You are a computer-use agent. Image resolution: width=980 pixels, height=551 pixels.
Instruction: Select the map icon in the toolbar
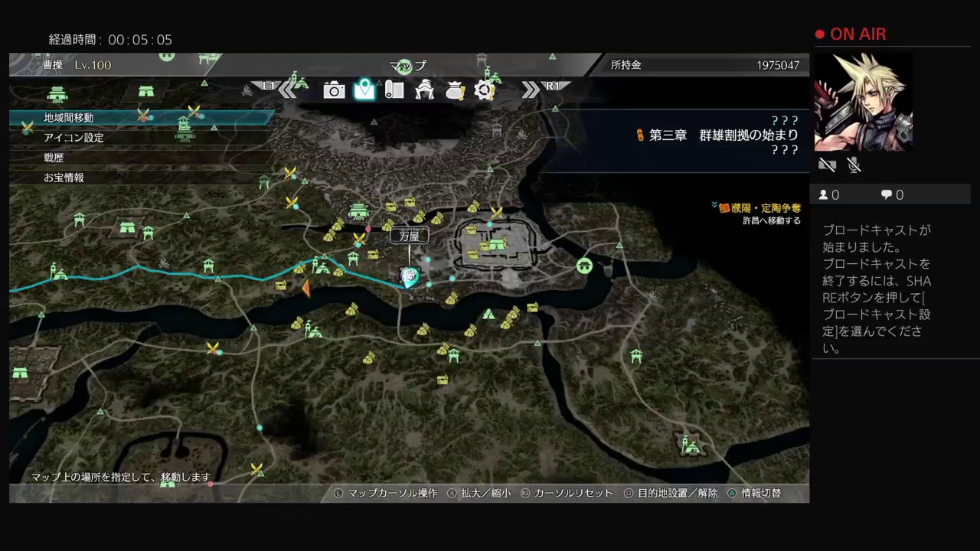click(364, 90)
